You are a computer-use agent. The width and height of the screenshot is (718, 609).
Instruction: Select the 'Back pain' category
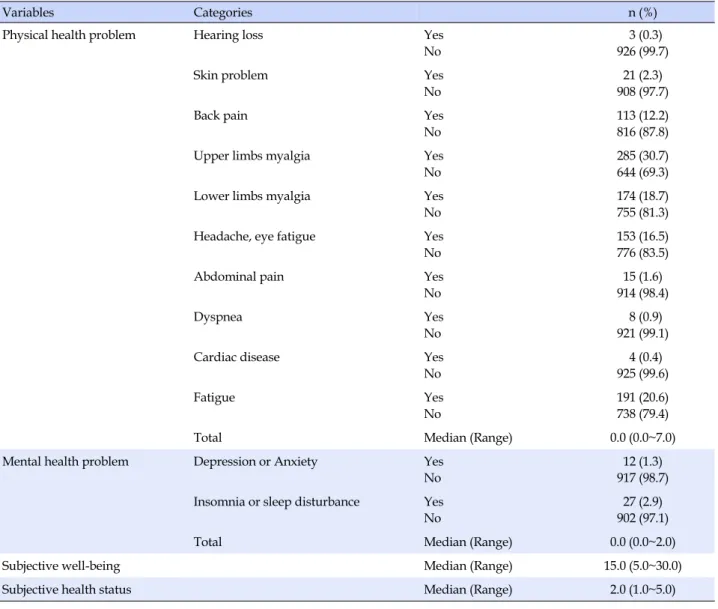pos(220,116)
